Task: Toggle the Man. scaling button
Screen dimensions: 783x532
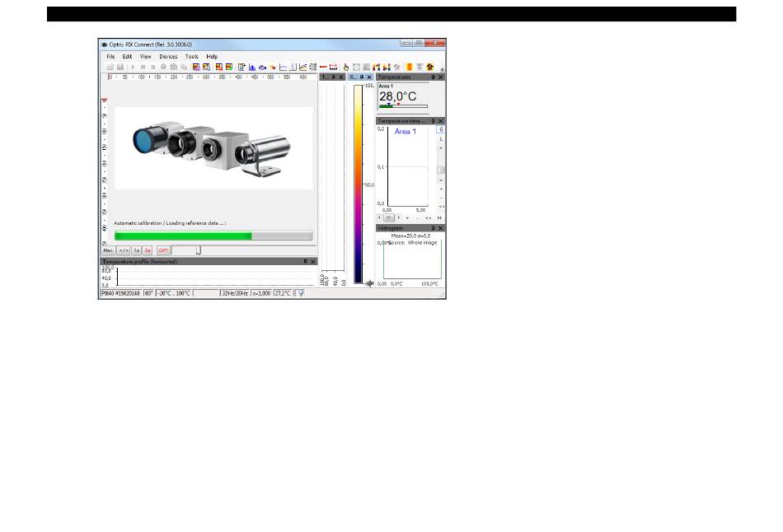Action: tap(108, 250)
